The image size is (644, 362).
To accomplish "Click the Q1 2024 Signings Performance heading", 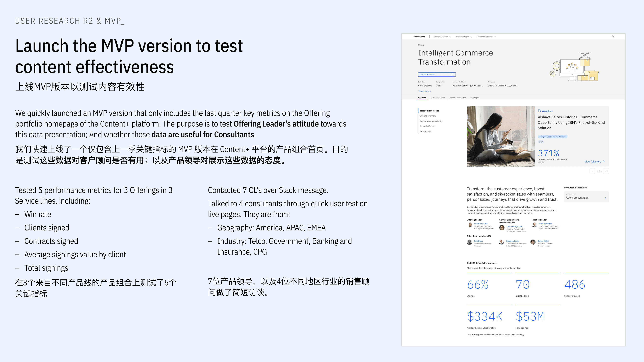I will 481,263.
